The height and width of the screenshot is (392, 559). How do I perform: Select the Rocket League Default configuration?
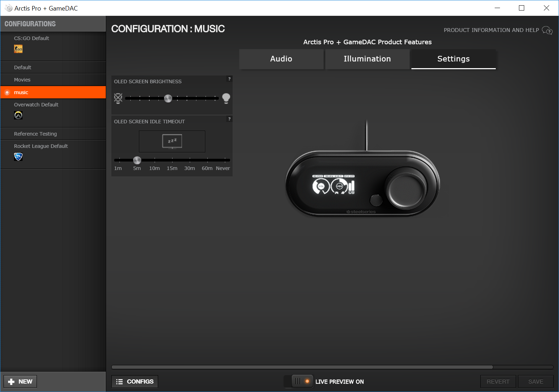click(x=53, y=154)
